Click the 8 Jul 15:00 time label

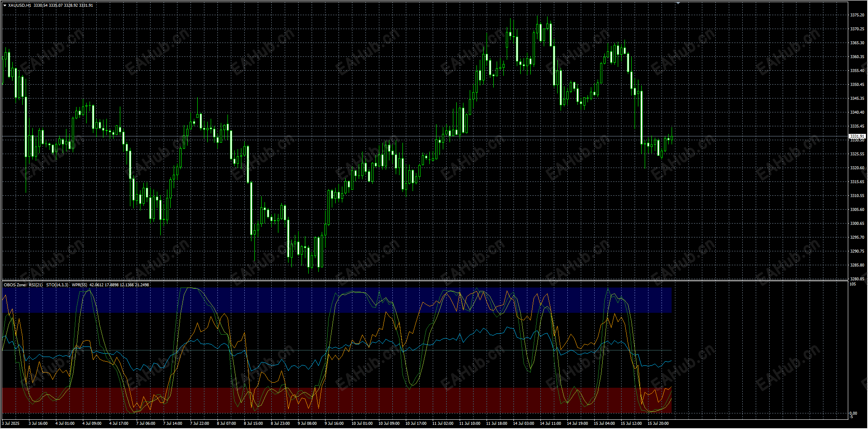point(254,424)
